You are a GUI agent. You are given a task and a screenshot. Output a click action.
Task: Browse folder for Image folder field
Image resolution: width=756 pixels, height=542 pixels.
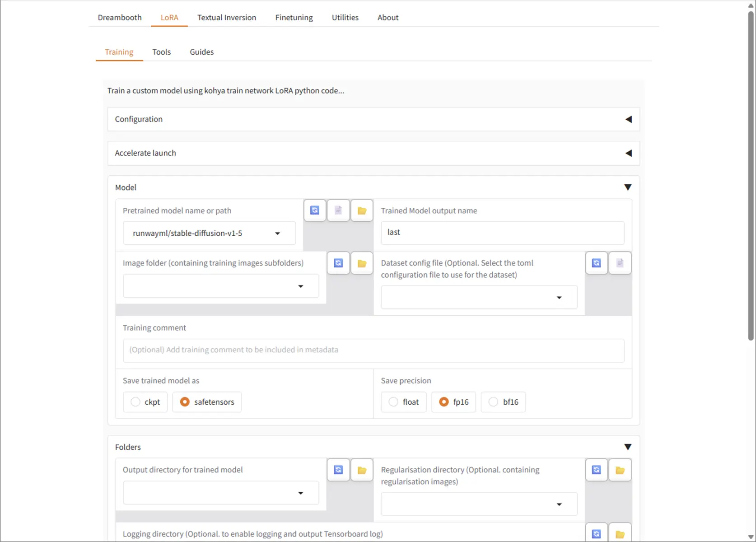tap(362, 263)
